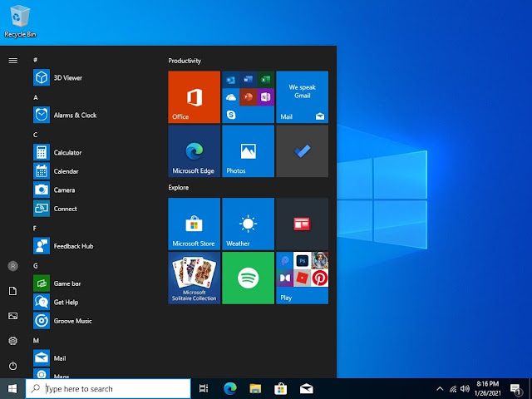The width and height of the screenshot is (532, 399).
Task: Click the letter F header in app list
Action: click(35, 229)
